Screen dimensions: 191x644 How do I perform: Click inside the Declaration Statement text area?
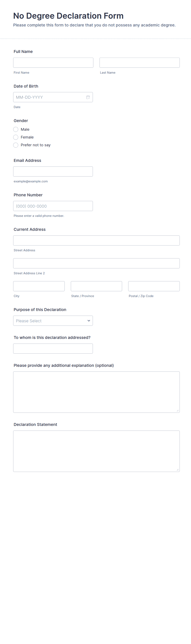coord(96,451)
